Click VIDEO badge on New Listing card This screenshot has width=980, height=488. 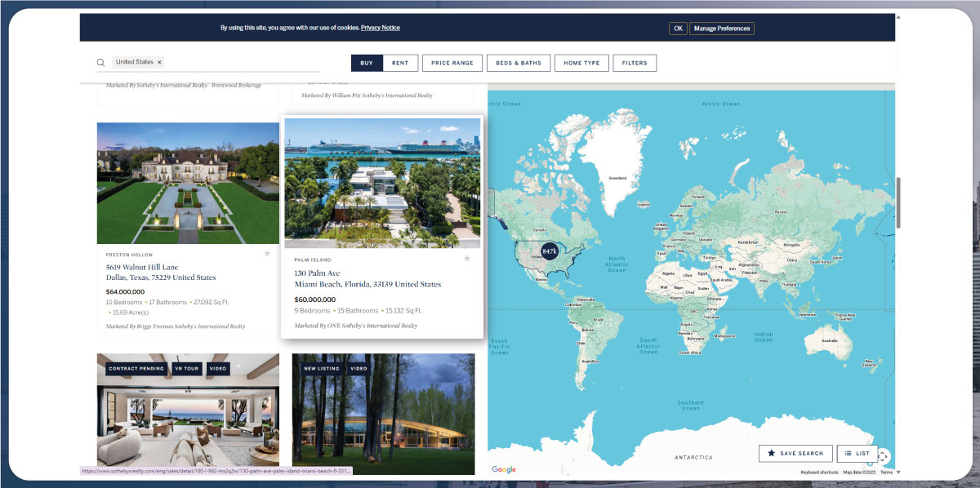[x=359, y=369]
